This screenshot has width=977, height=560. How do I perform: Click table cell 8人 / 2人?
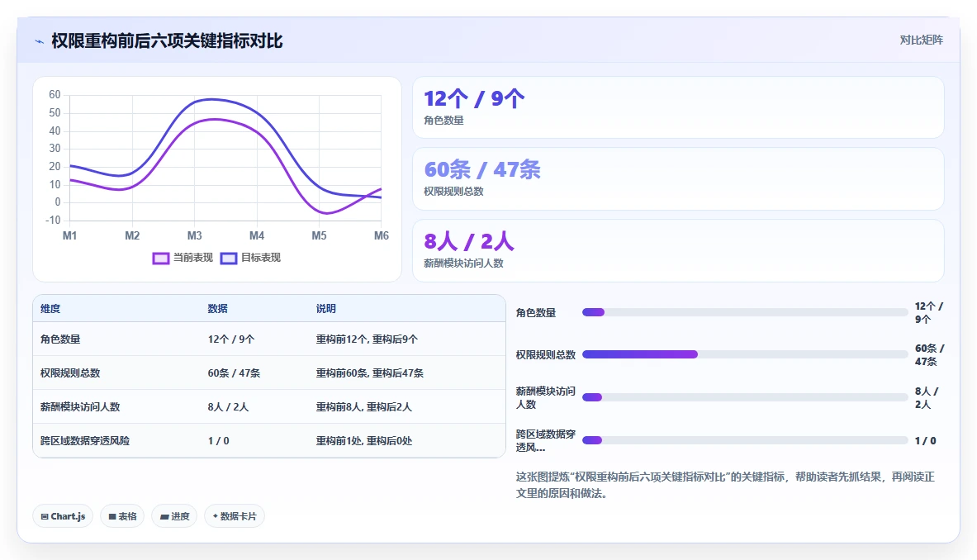(228, 406)
